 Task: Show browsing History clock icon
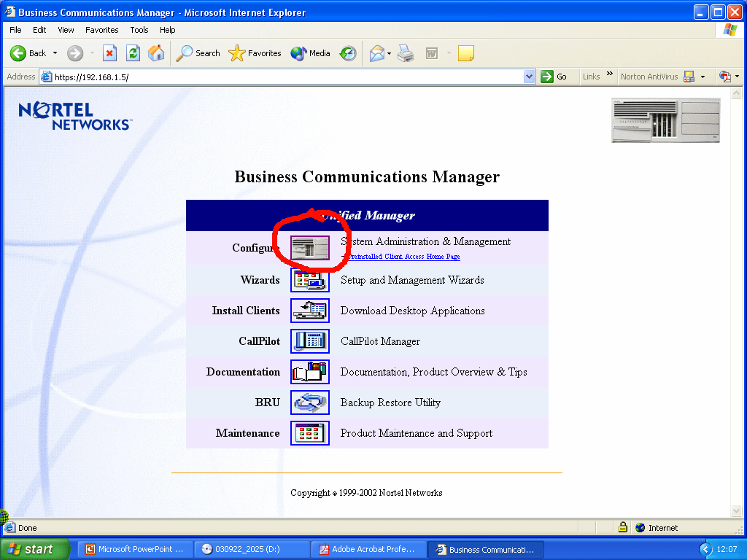[x=348, y=53]
